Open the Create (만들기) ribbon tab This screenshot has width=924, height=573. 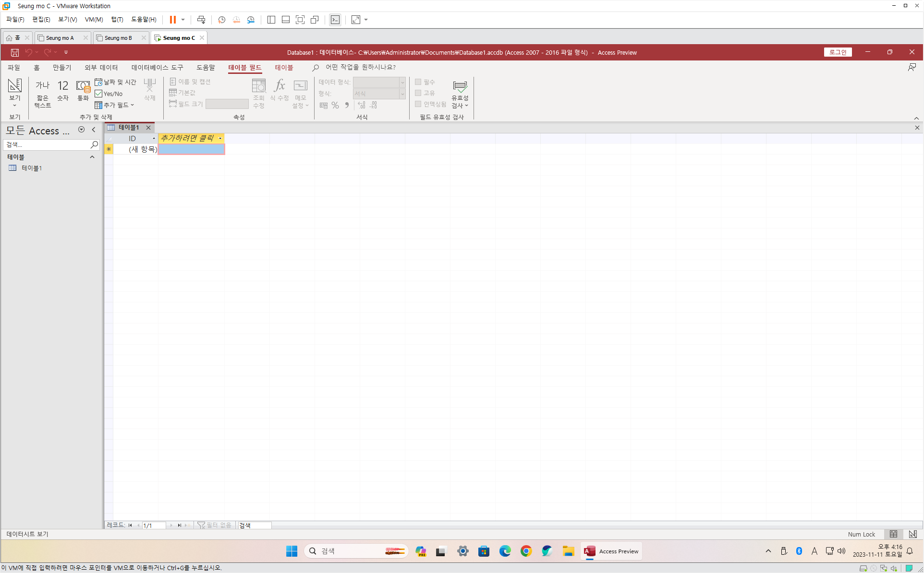tap(62, 68)
